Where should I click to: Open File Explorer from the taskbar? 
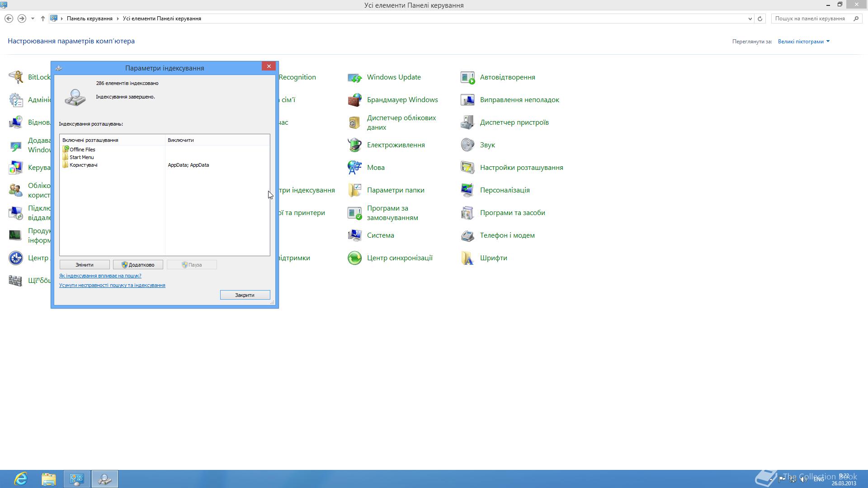[x=49, y=479]
